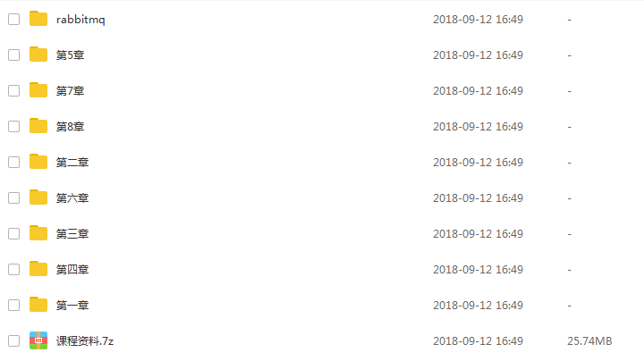644x361 pixels.
Task: Click the 第7章 folder icon
Action: point(38,90)
